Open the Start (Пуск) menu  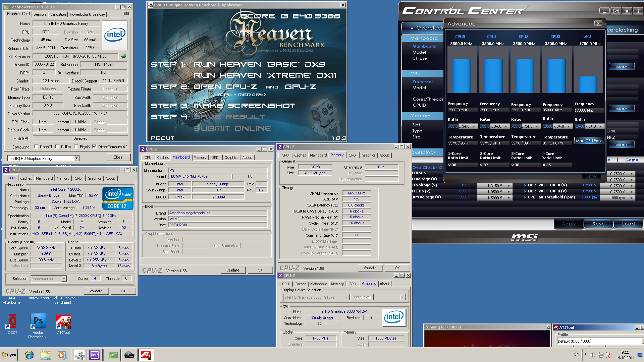point(9,355)
